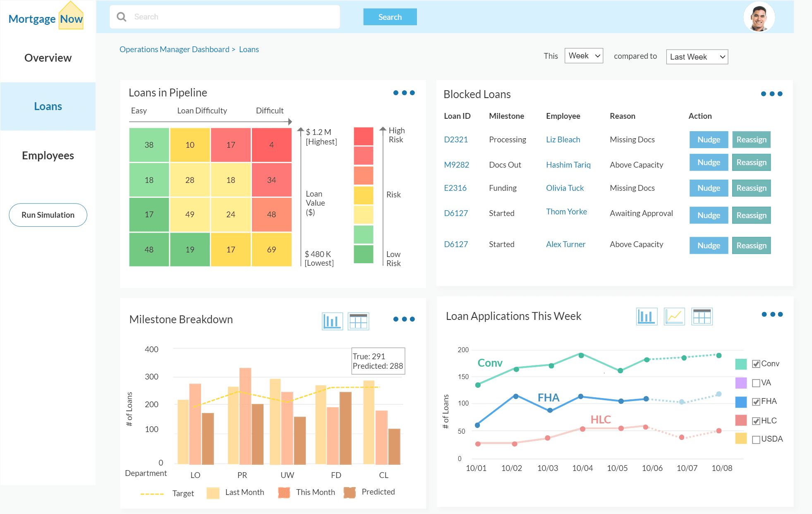Image resolution: width=812 pixels, height=514 pixels.
Task: Open three-dot menu of Loan Applications This Week
Action: click(x=772, y=315)
